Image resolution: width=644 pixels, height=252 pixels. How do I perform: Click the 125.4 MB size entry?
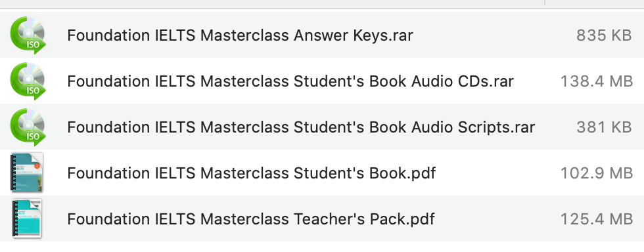597,220
